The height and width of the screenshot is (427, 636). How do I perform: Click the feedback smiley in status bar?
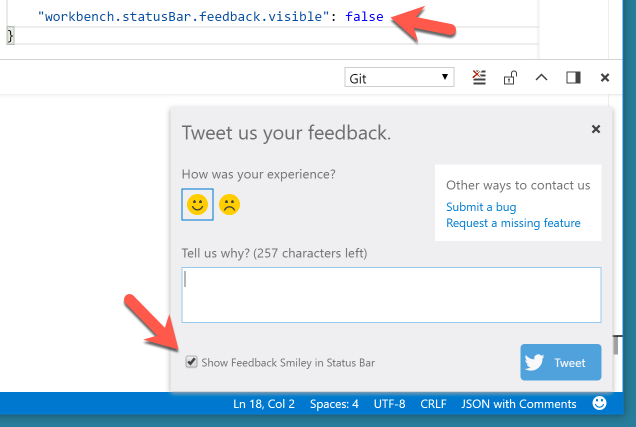599,403
